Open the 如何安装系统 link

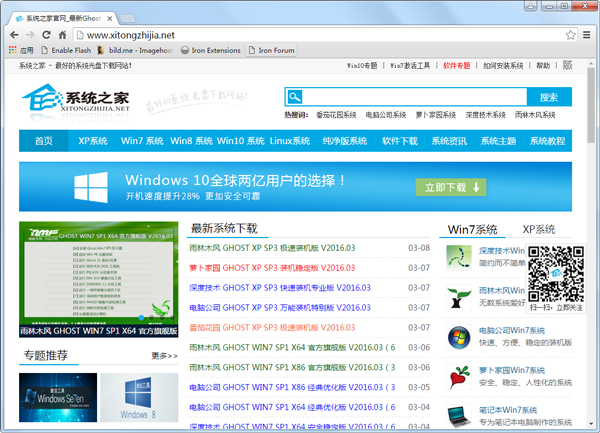point(503,66)
